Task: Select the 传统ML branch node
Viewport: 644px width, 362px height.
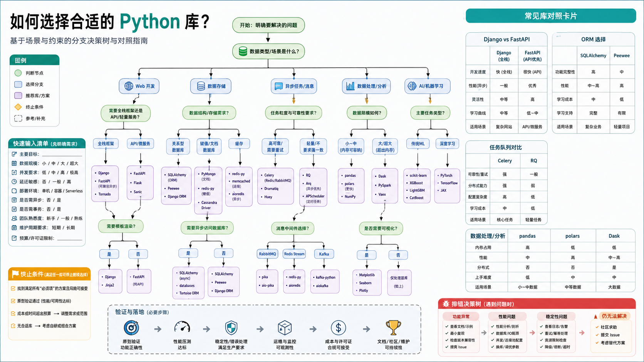Action: tap(418, 143)
